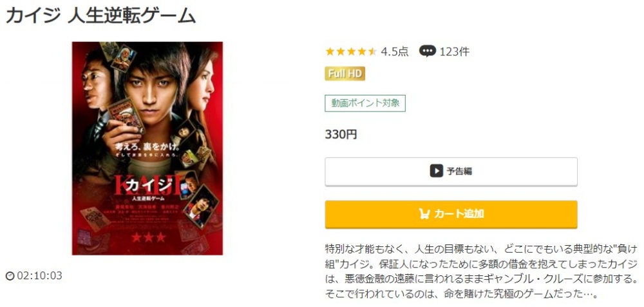The height and width of the screenshot is (307, 644).
Task: Click the gold Full HD badge
Action: coord(345,74)
